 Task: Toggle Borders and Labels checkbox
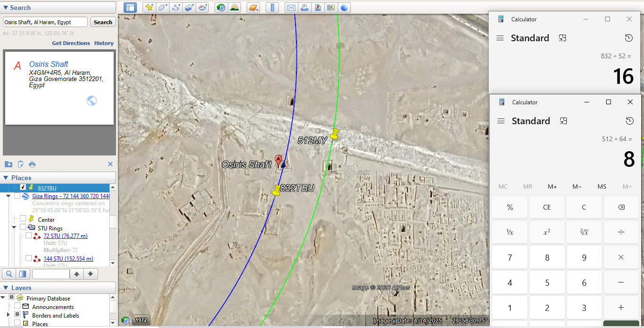17,315
